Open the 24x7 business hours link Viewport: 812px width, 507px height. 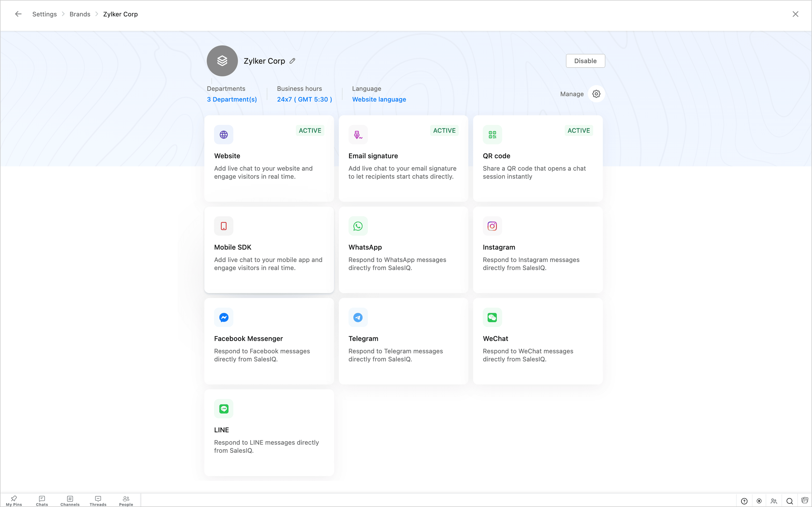click(x=304, y=99)
